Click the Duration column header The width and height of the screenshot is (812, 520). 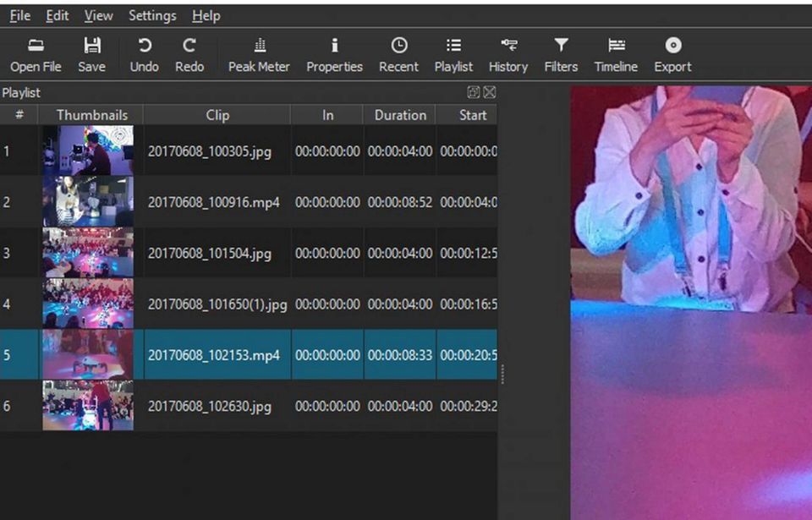[399, 115]
